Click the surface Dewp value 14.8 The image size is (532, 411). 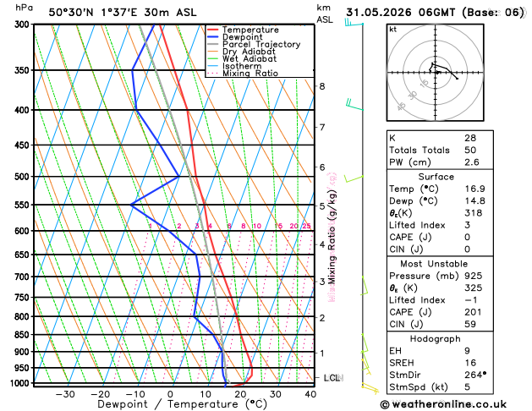tap(474, 200)
